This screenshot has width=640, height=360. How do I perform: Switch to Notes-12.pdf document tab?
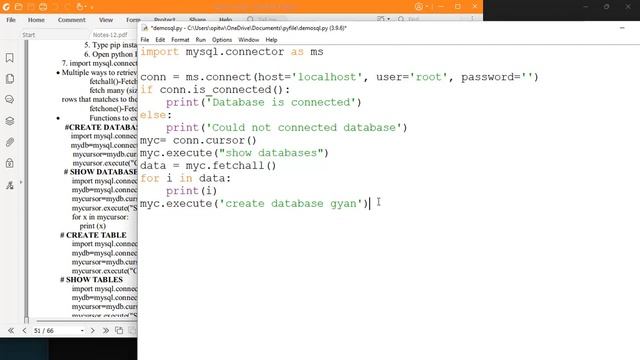point(110,35)
